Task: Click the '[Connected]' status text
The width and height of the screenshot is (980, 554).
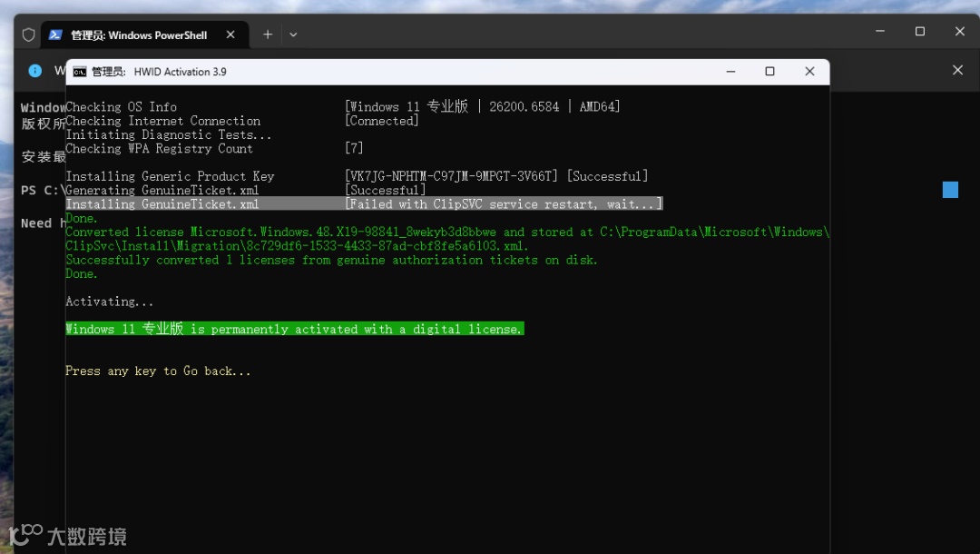Action: [382, 121]
